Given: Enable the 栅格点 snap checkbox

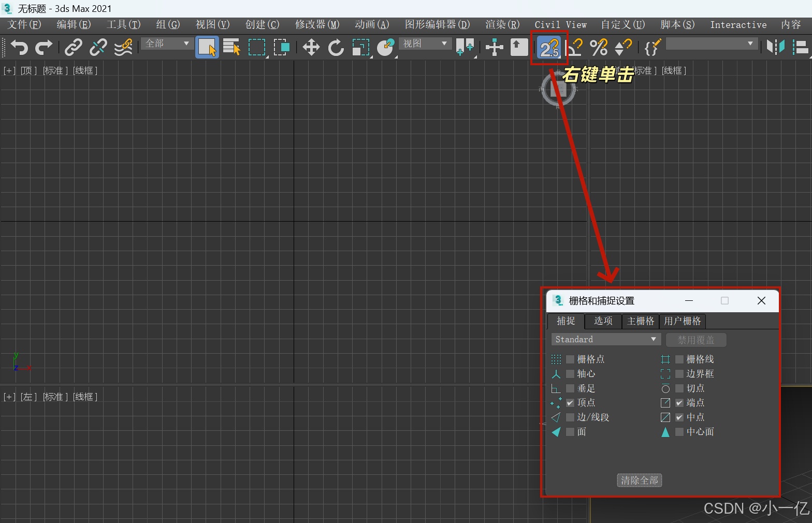Looking at the screenshot, I should (570, 359).
